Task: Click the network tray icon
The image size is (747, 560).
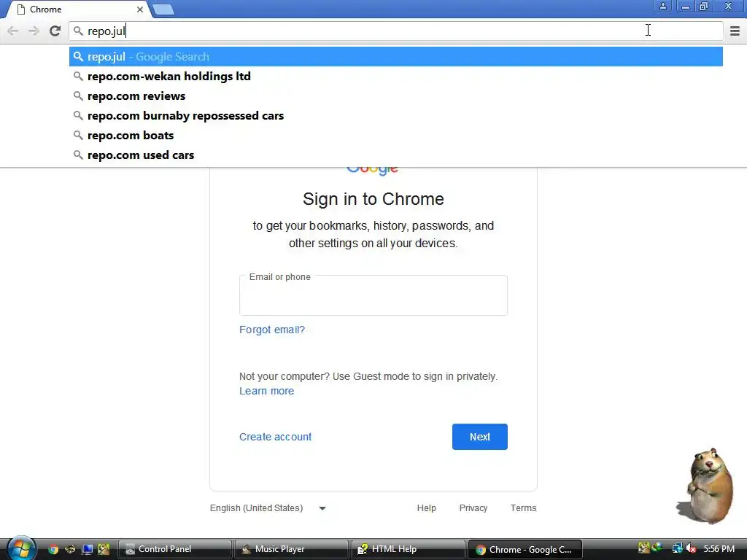Action: 677,548
